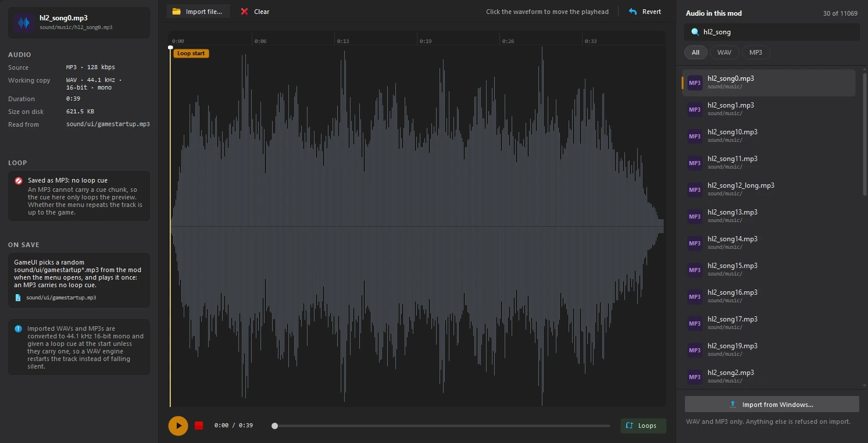Image resolution: width=868 pixels, height=443 pixels.
Task: Click MP3 icon beside hl2_song15.mp3
Action: coord(695,270)
